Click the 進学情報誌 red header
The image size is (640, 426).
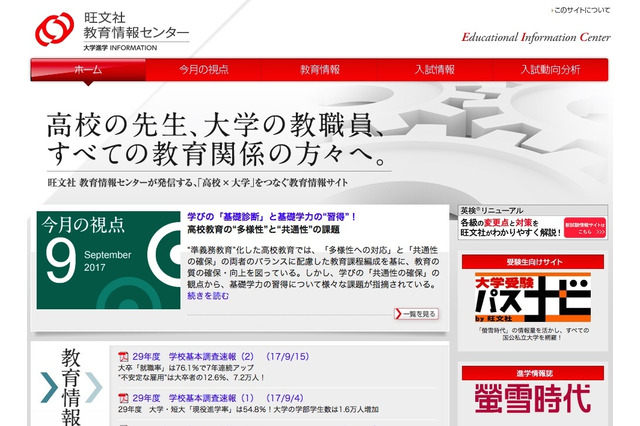click(x=533, y=373)
